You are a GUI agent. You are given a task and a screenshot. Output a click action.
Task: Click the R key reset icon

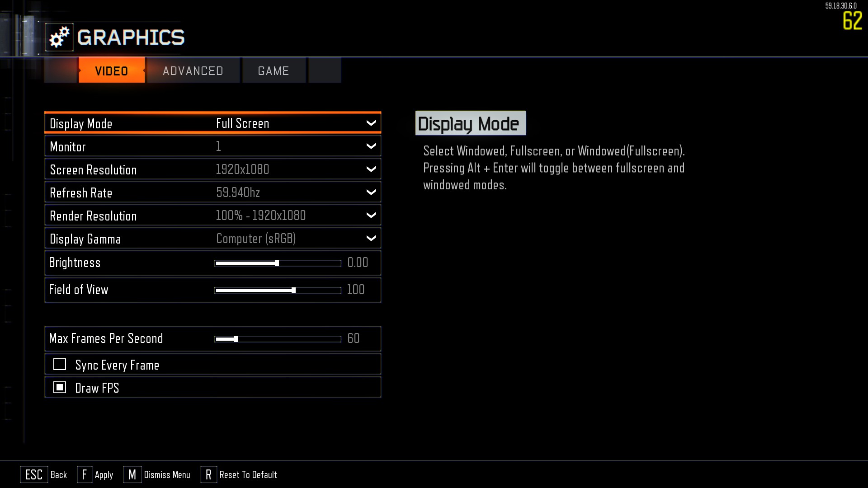(x=208, y=474)
